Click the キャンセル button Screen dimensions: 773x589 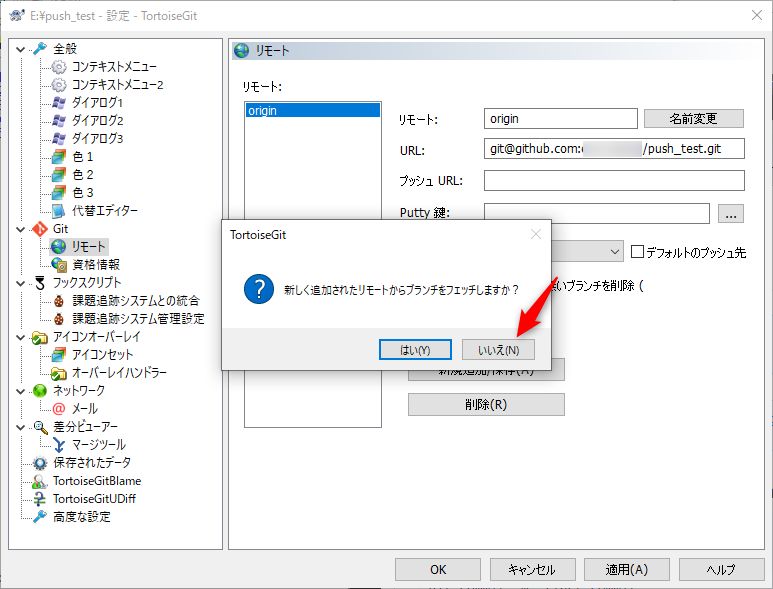(532, 569)
